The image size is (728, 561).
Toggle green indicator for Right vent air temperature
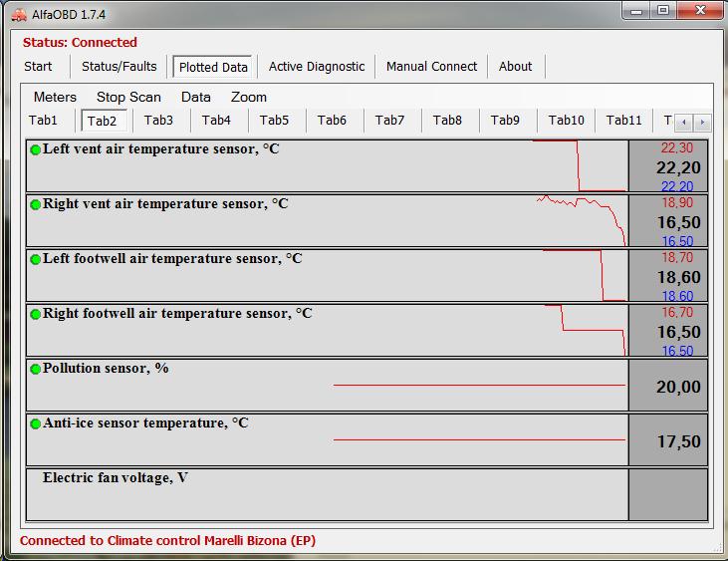click(35, 205)
